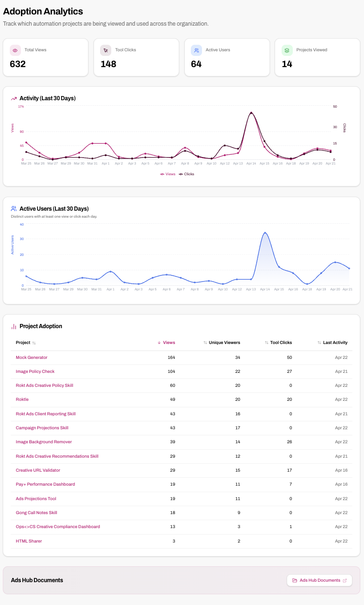Click the bar chart icon beside Project Adoption

(14, 326)
